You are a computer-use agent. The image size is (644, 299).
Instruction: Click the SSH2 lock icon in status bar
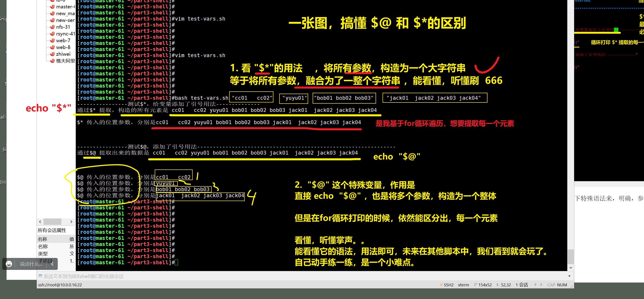tap(441, 285)
